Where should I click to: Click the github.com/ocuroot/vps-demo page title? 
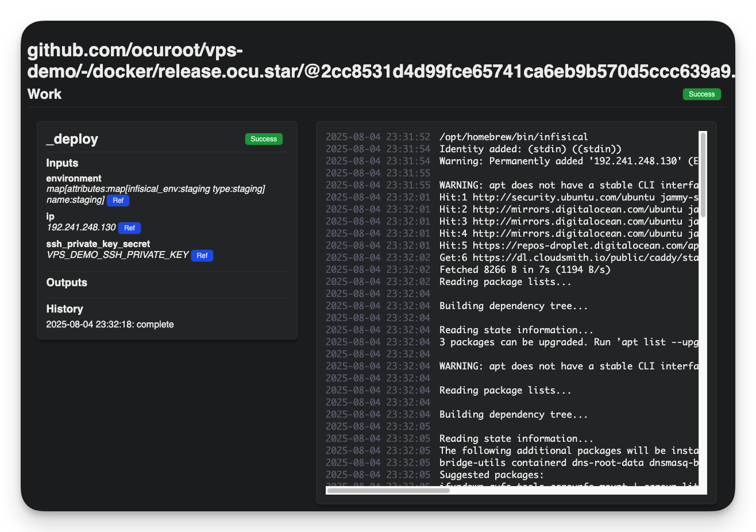381,60
